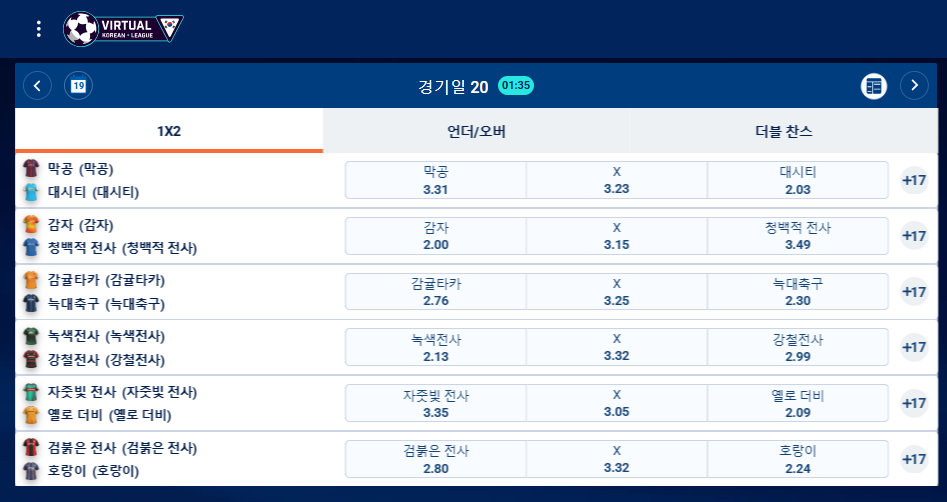Click the 01:35 countdown timer badge

pos(516,85)
